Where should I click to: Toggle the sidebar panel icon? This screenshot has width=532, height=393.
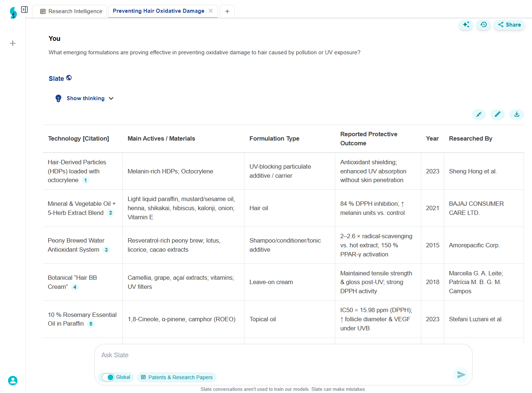[24, 9]
